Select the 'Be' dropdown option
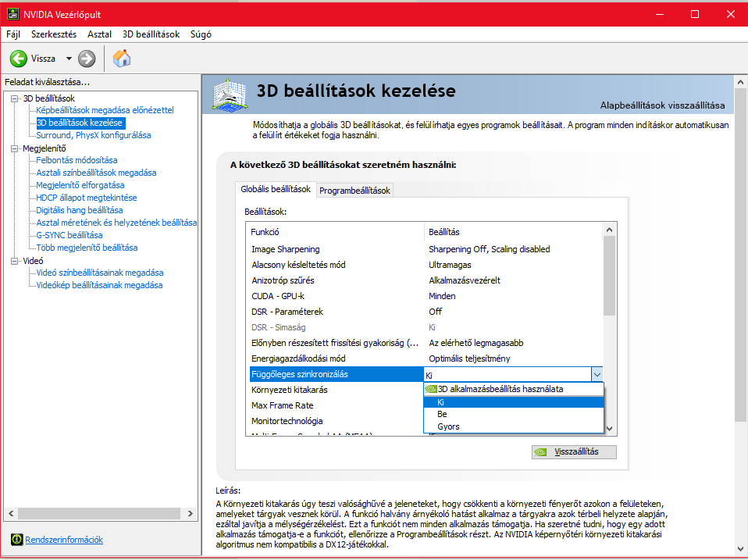The height and width of the screenshot is (560, 748). [x=514, y=414]
